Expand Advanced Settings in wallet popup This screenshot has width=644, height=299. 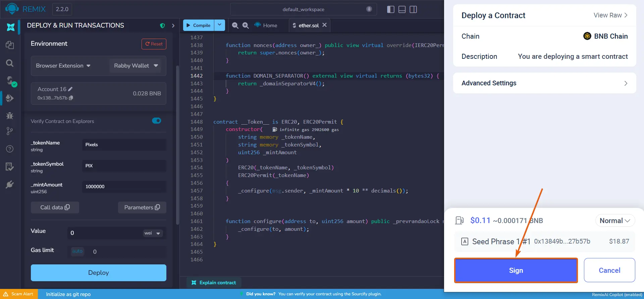click(544, 83)
